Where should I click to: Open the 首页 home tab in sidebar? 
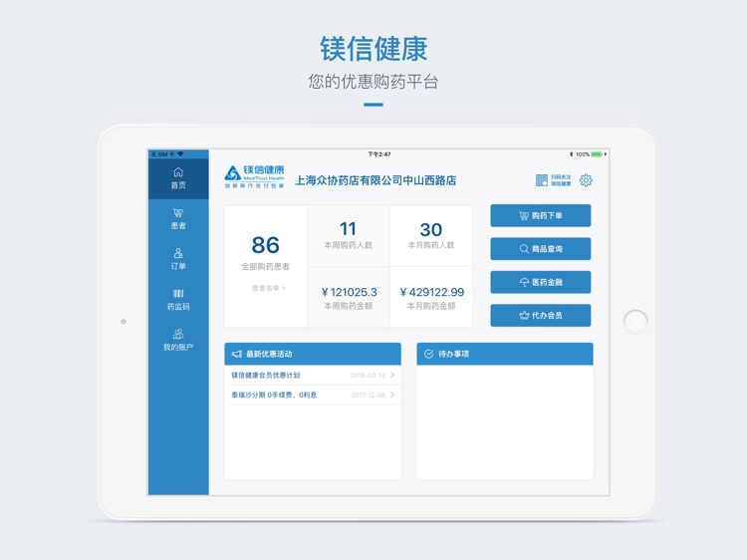click(178, 178)
